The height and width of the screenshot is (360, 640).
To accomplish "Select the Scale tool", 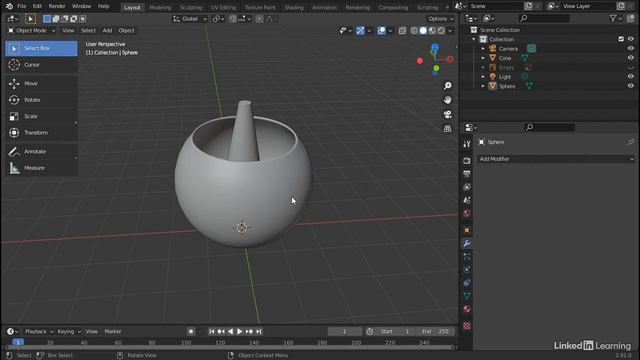I will 41,116.
